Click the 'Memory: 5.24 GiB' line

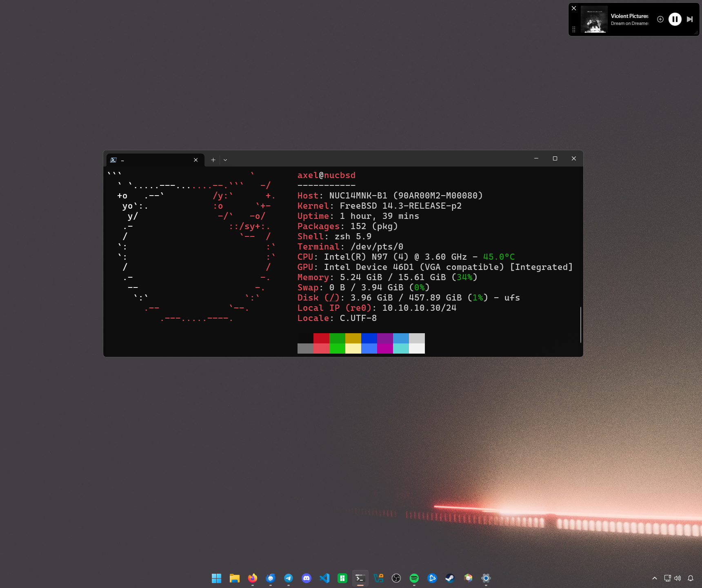(x=388, y=277)
